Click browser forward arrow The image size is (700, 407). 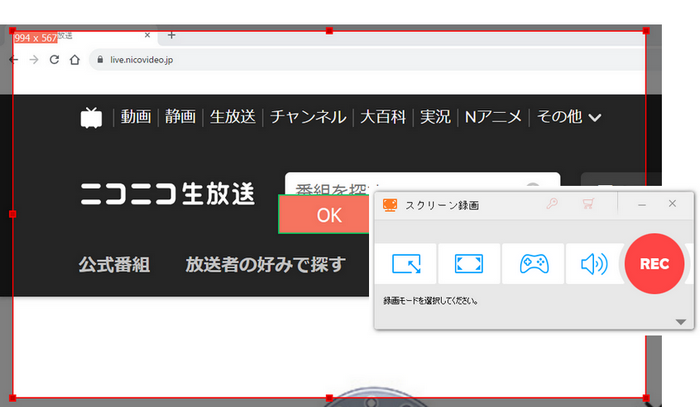[34, 59]
